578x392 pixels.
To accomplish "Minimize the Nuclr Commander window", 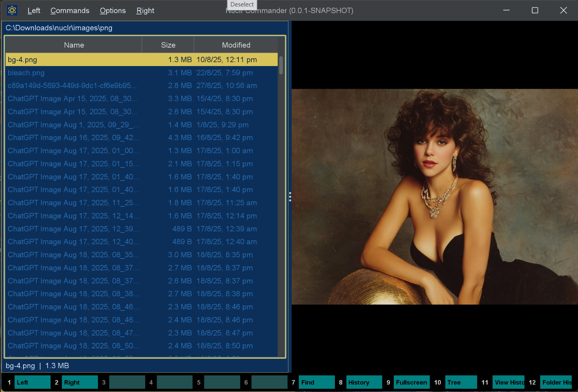I will (x=506, y=10).
